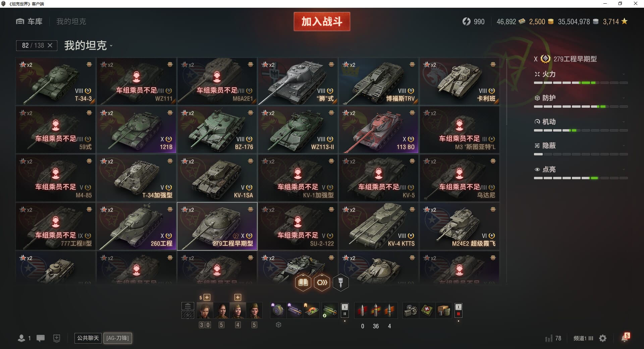This screenshot has height=349, width=644.
Task: Switch to the 公共聊天 chat tab
Action: pyautogui.click(x=88, y=338)
